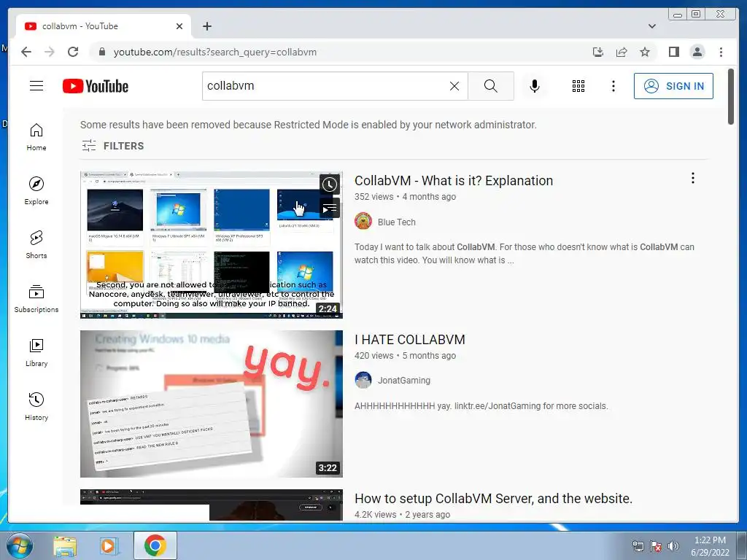Clear the search box with X

[454, 86]
